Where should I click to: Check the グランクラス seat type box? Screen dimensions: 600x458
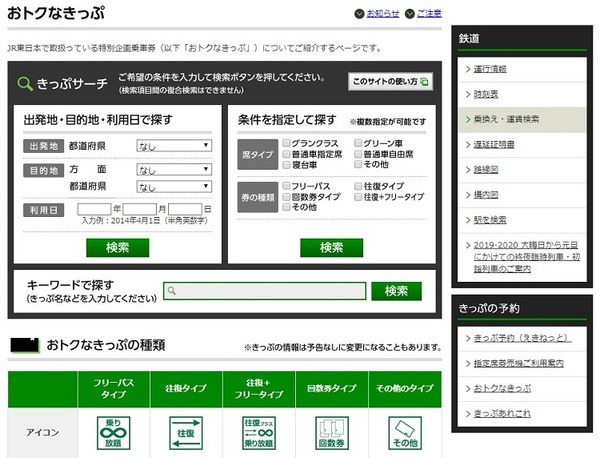pyautogui.click(x=286, y=143)
